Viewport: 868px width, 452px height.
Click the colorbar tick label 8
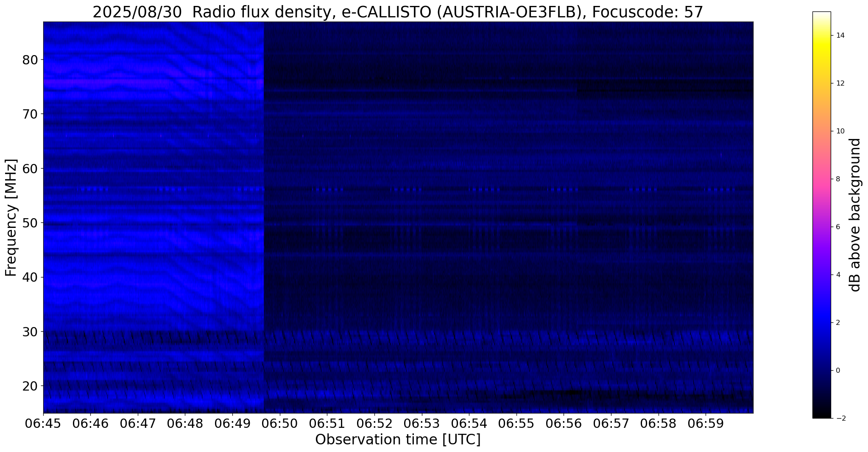(x=837, y=179)
